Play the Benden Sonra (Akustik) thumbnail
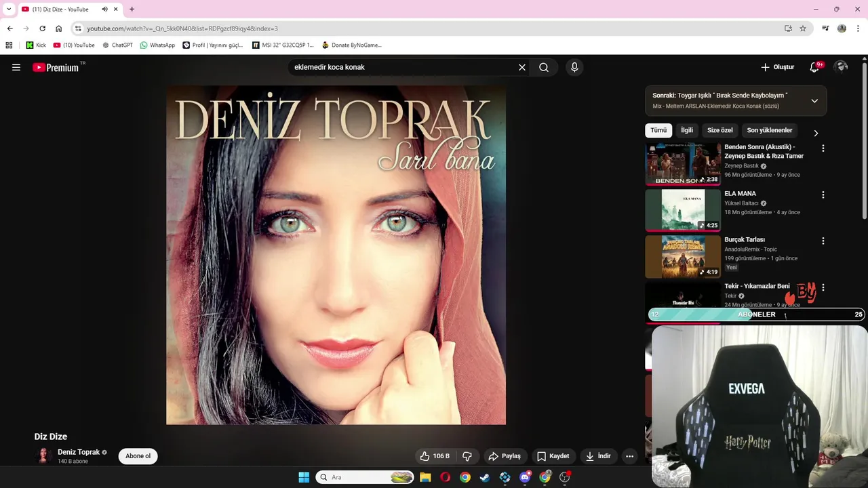The width and height of the screenshot is (868, 488). tap(683, 163)
